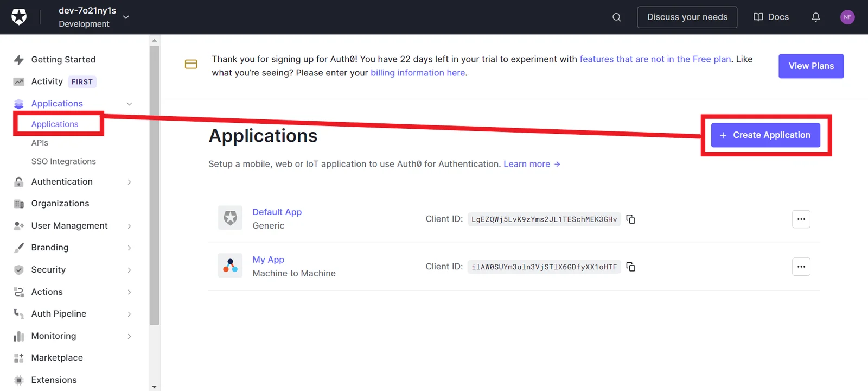Click the sidebar scrollbar up arrow
This screenshot has width=868, height=391.
[x=155, y=40]
